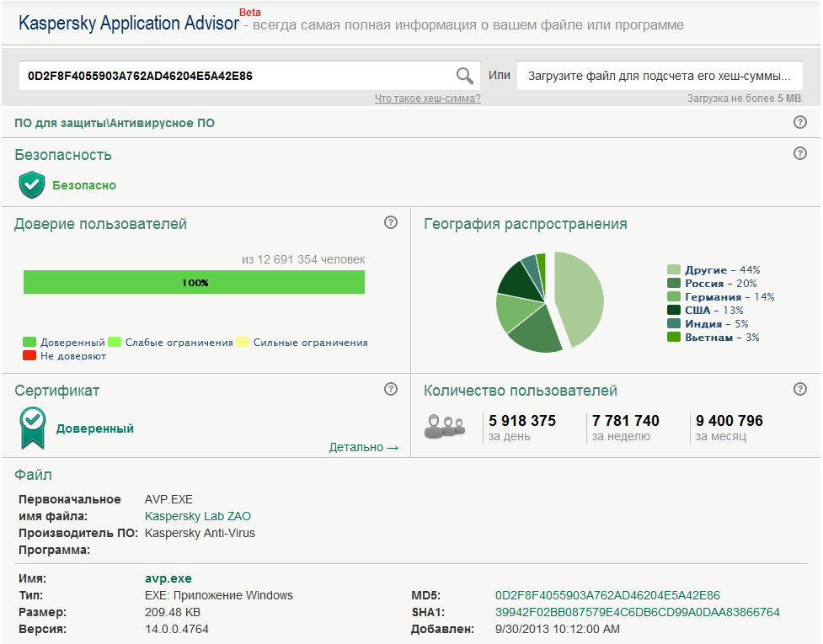Screen dimensions: 823x644
Task: Click the Германия legend color square
Action: [x=672, y=296]
